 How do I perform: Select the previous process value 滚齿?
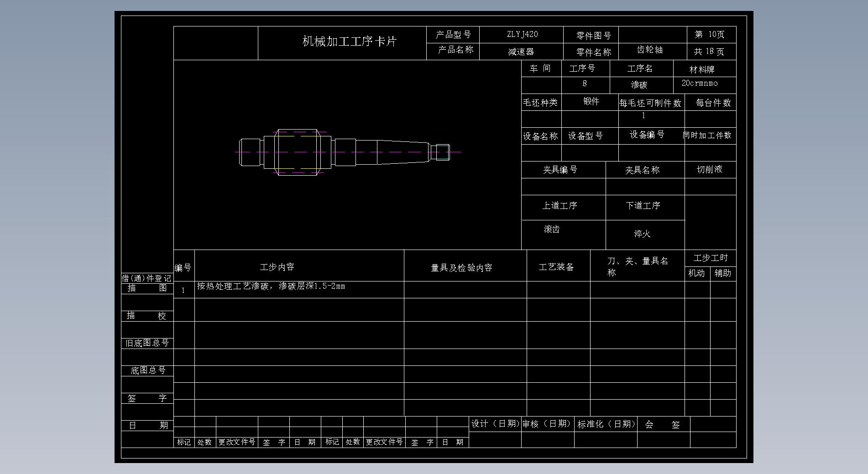(552, 229)
